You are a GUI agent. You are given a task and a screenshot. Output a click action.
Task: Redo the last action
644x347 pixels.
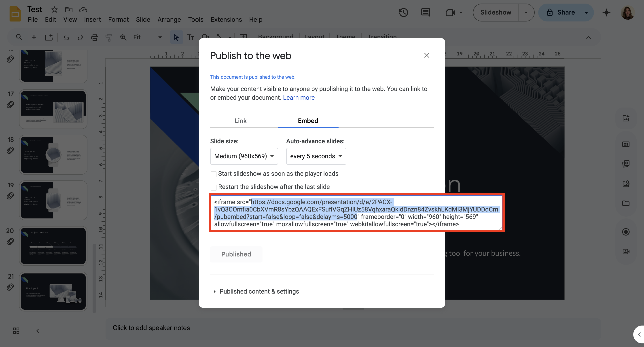[80, 38]
